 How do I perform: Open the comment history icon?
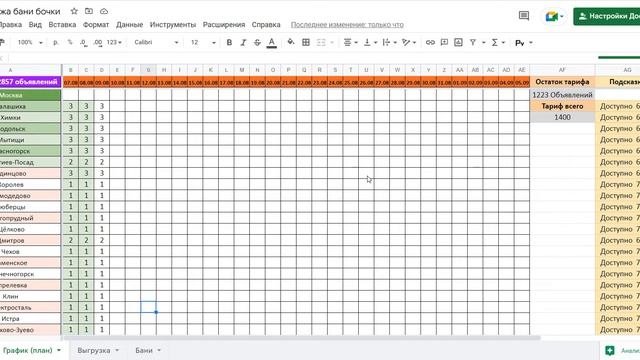click(x=524, y=16)
